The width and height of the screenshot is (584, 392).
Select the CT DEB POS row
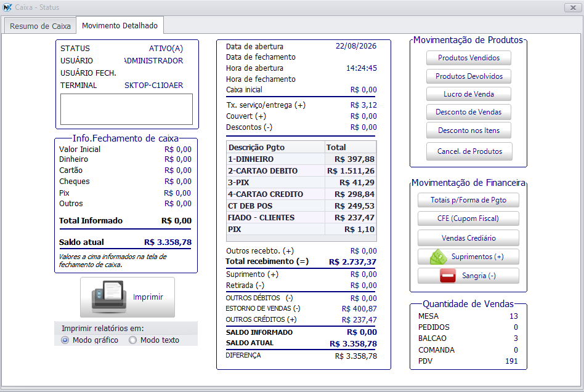(301, 206)
